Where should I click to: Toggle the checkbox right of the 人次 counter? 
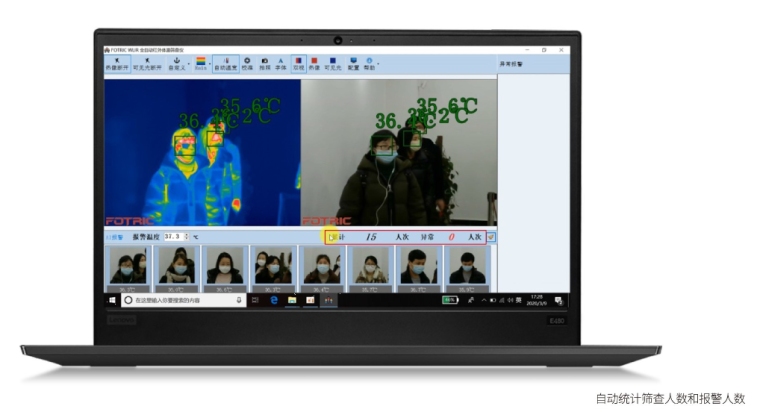tap(491, 237)
